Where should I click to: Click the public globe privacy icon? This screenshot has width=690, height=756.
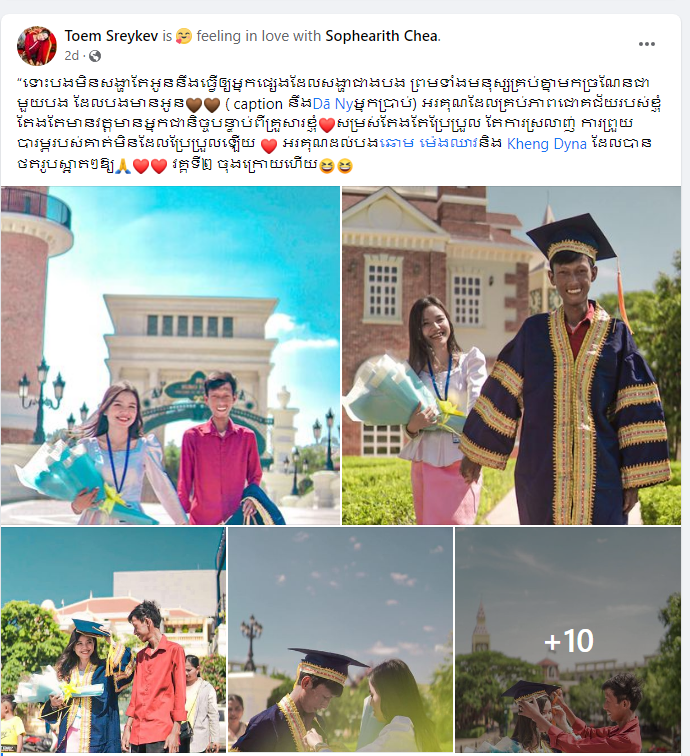pyautogui.click(x=95, y=56)
